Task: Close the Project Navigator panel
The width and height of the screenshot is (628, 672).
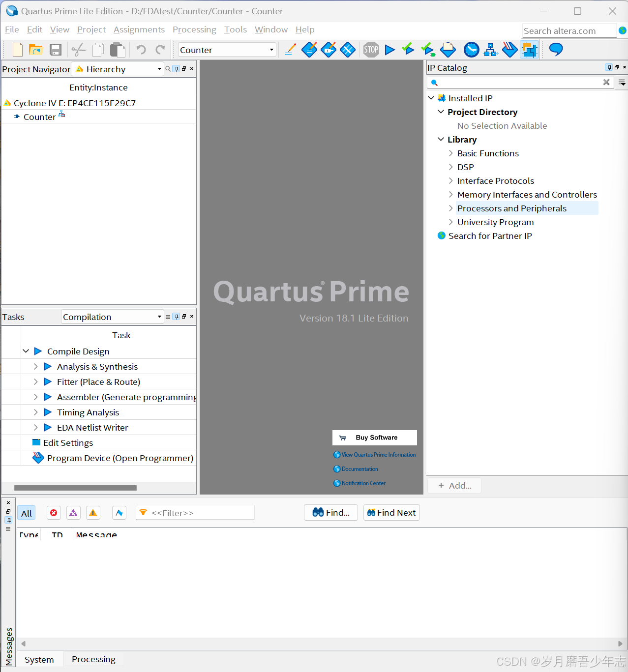Action: [192, 68]
